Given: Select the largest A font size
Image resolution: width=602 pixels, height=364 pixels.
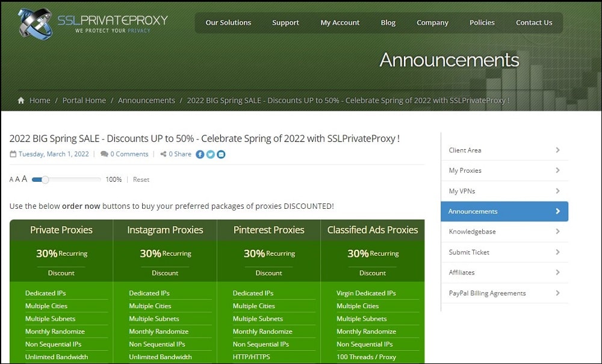Looking at the screenshot, I should (24, 179).
